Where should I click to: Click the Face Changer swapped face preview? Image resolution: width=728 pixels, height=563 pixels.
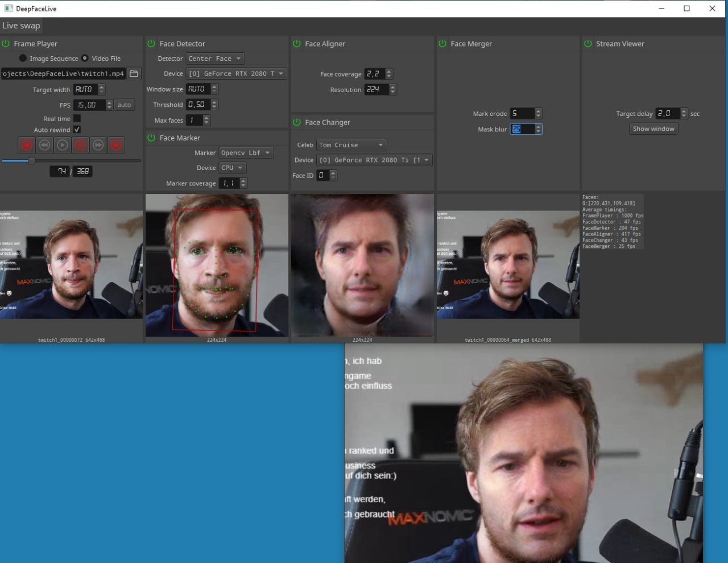coord(362,265)
